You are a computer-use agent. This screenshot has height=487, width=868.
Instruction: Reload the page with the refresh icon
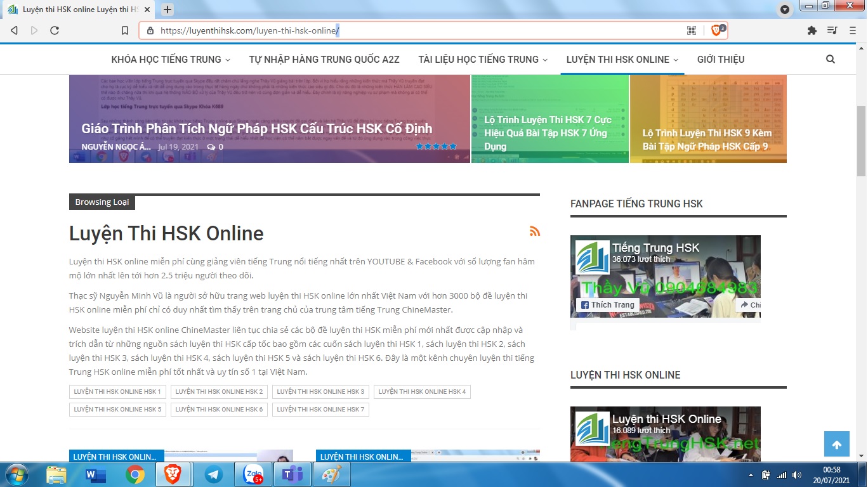[x=55, y=30]
